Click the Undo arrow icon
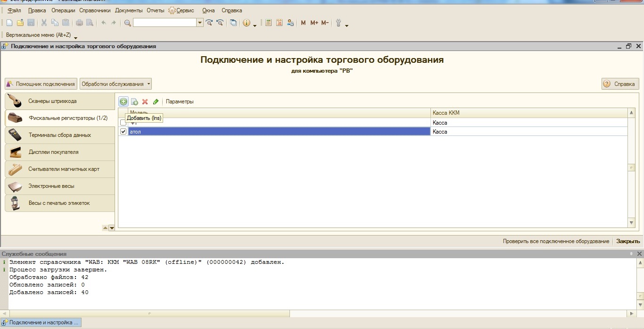The image size is (644, 329). 104,23
